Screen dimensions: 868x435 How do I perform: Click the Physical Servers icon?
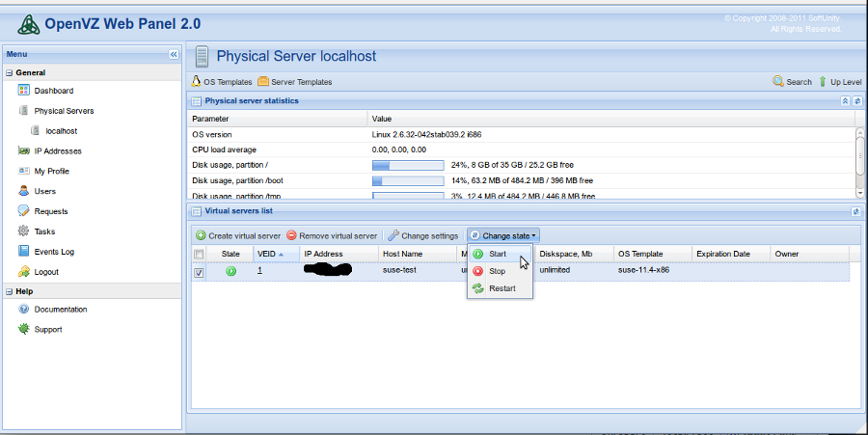23,110
